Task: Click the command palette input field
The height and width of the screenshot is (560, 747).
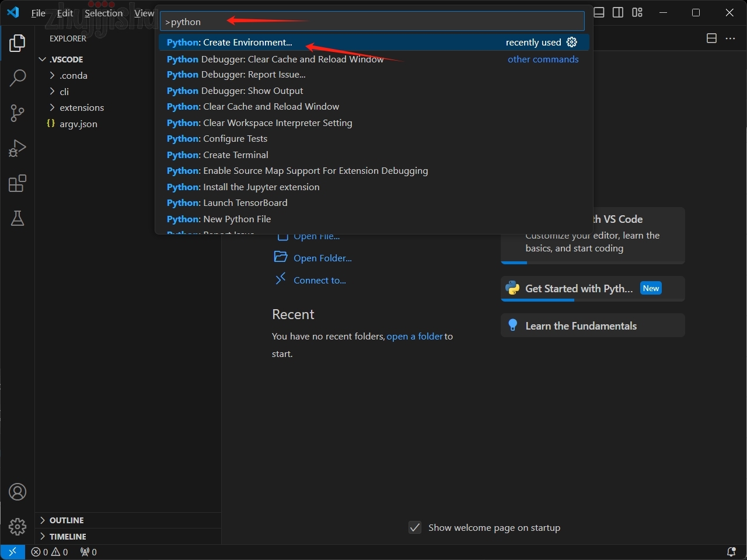Action: point(372,22)
